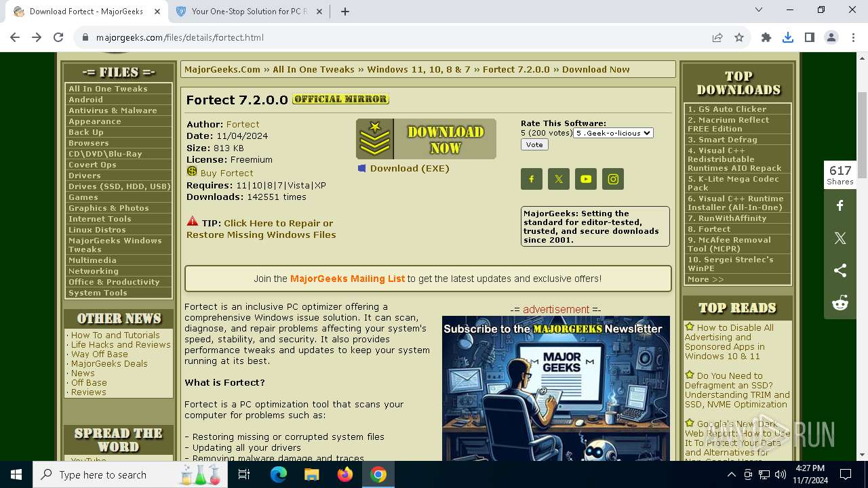Click the Windows taskbar search box
Screen dimensions: 868x488
click(130, 474)
